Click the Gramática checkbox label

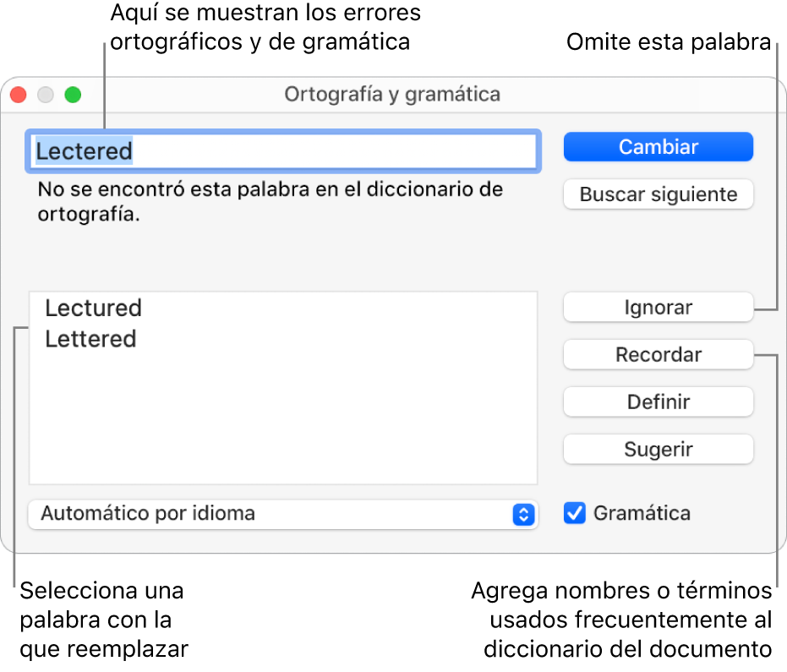[642, 513]
